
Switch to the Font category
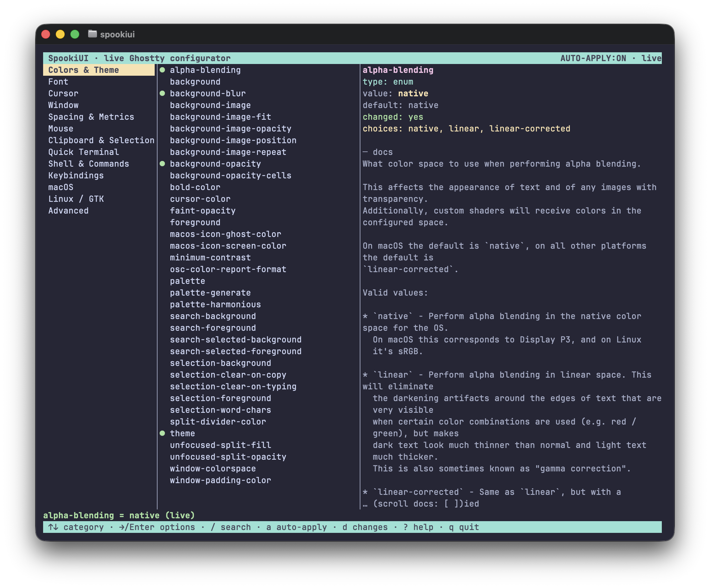tap(58, 82)
